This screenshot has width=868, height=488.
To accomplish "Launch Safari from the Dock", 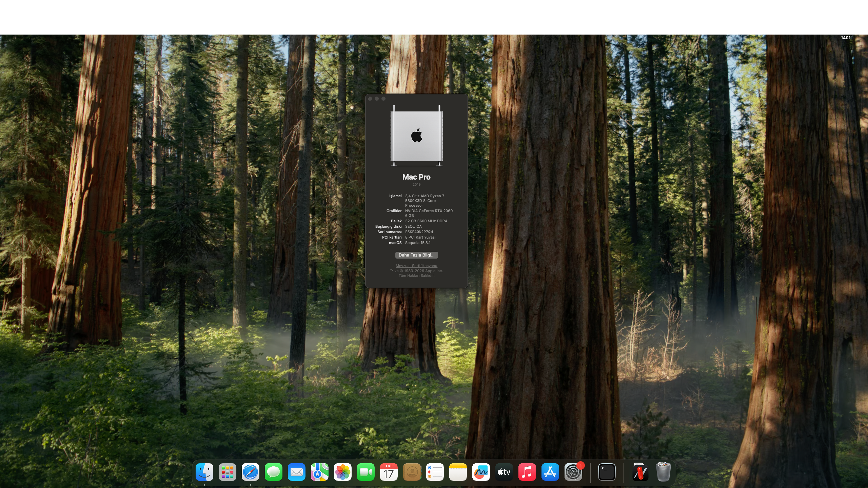I will pos(251,472).
